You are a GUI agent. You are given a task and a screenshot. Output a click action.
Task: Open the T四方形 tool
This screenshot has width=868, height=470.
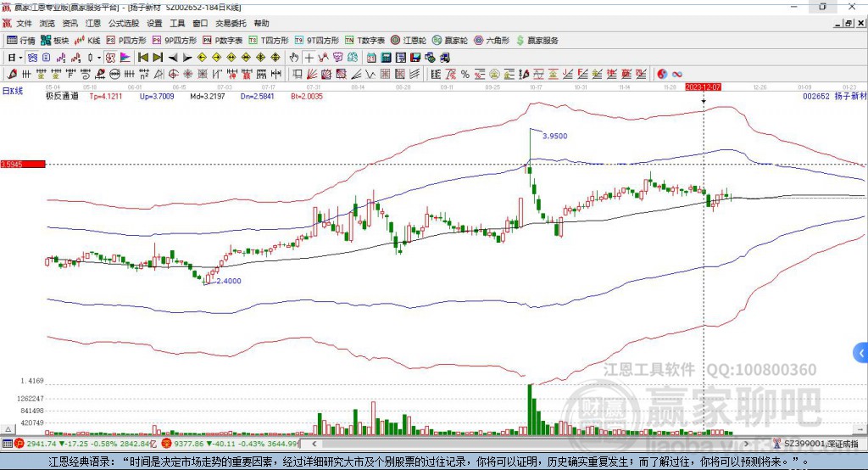(x=269, y=41)
